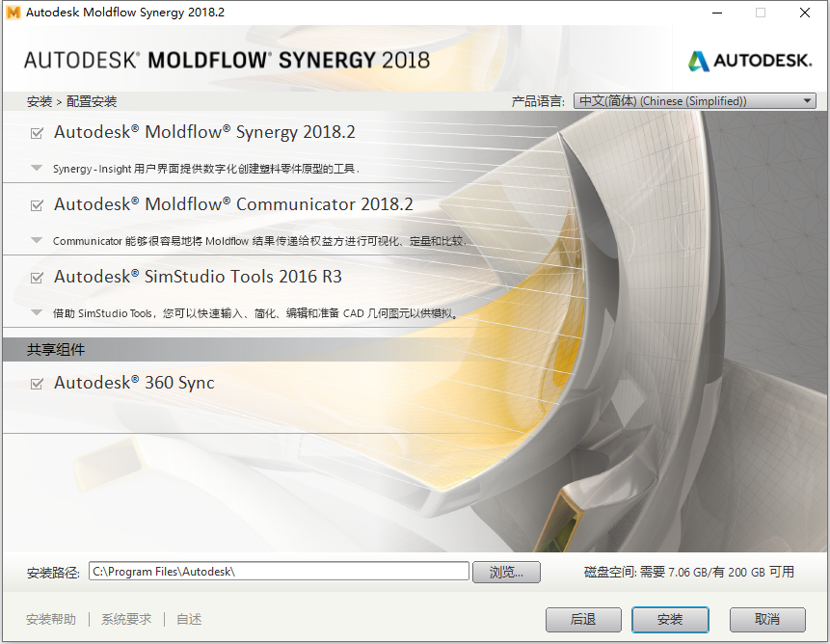Image resolution: width=830 pixels, height=644 pixels.
Task: Open 产品语言 language dropdown
Action: click(x=695, y=101)
